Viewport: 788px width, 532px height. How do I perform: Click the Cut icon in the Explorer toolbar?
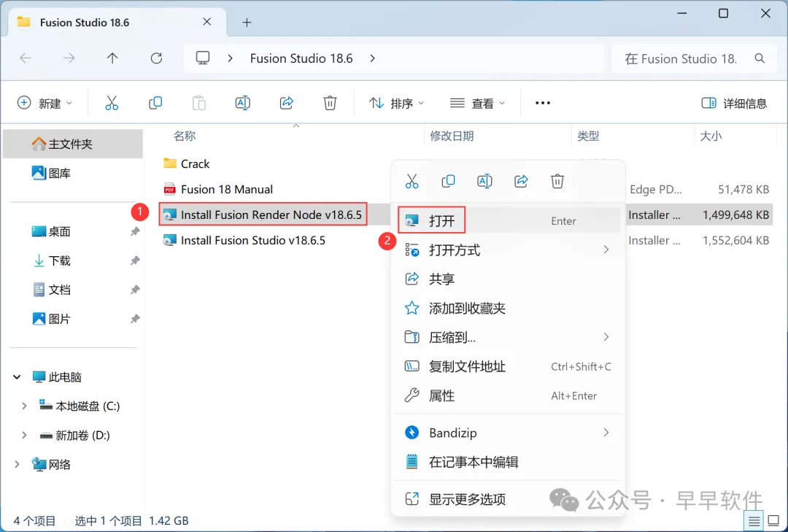112,103
